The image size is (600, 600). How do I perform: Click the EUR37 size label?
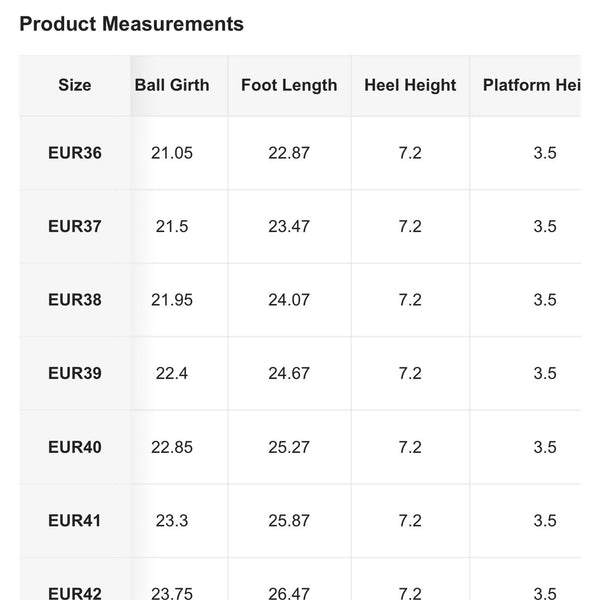75,226
